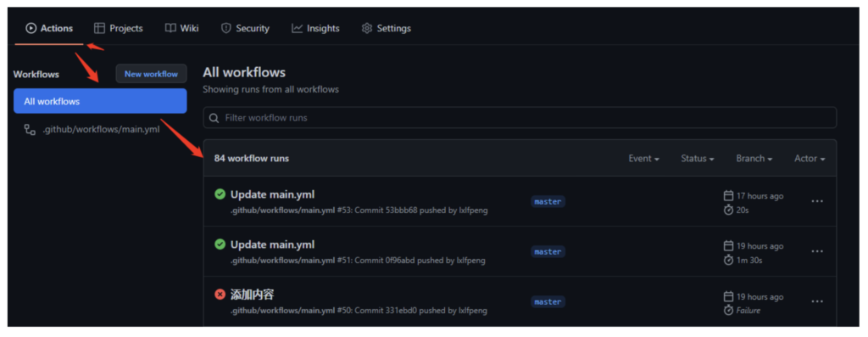Viewport: 868px width, 337px height.
Task: Click success check icon for run #51
Action: [x=220, y=244]
